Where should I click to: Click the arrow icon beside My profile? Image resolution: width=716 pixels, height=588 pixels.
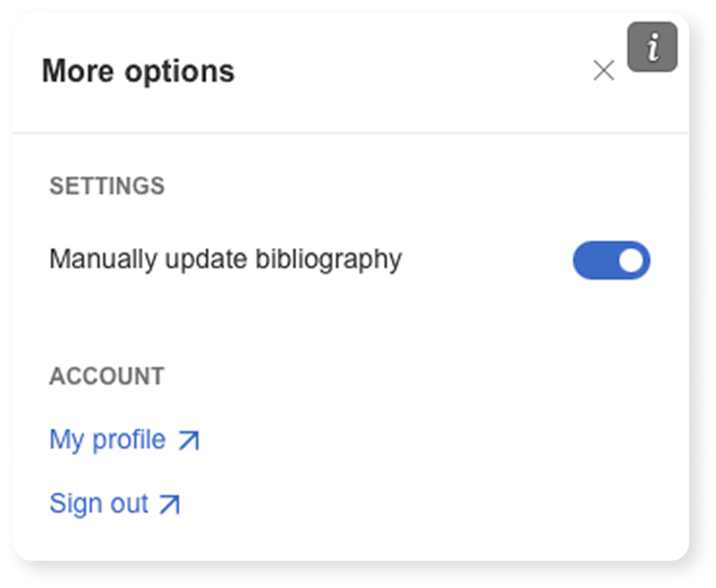coord(188,440)
